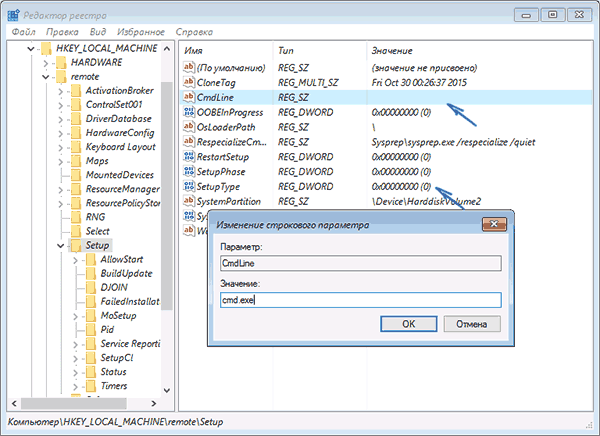Select the Keyboard Layout key
Screen dimensions: 600x436
coord(119,147)
